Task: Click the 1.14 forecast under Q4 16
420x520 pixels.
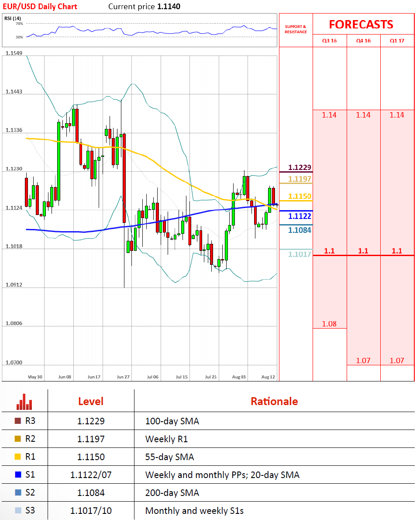Action: click(x=363, y=115)
